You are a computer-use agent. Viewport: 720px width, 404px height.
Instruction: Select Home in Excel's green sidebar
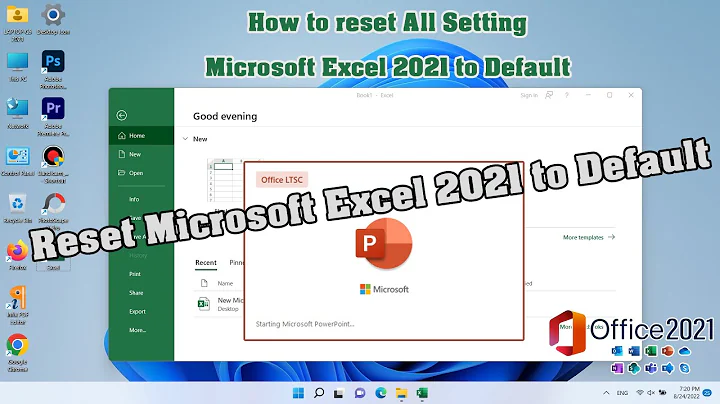141,135
